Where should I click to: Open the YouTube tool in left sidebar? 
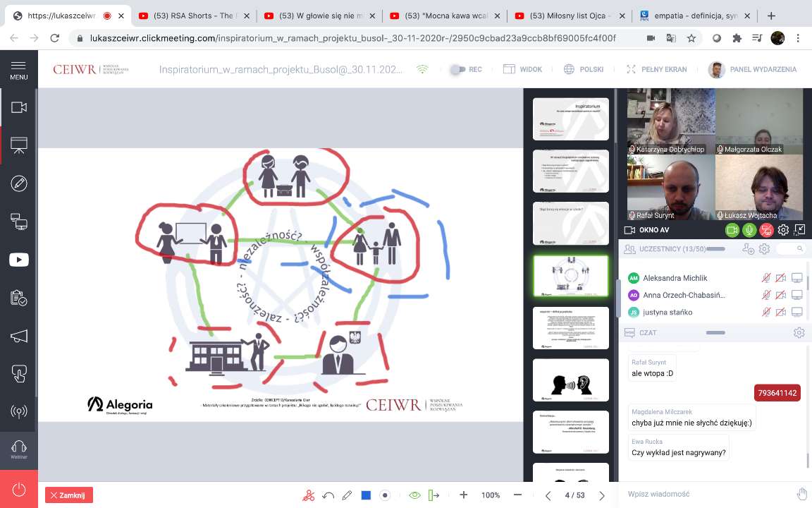[x=18, y=260]
